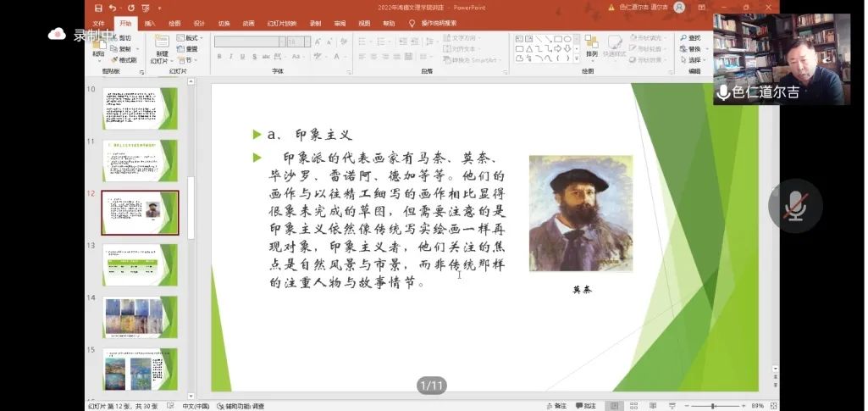The height and width of the screenshot is (411, 868).
Task: Switch to slide sorter view icon
Action: click(x=634, y=406)
